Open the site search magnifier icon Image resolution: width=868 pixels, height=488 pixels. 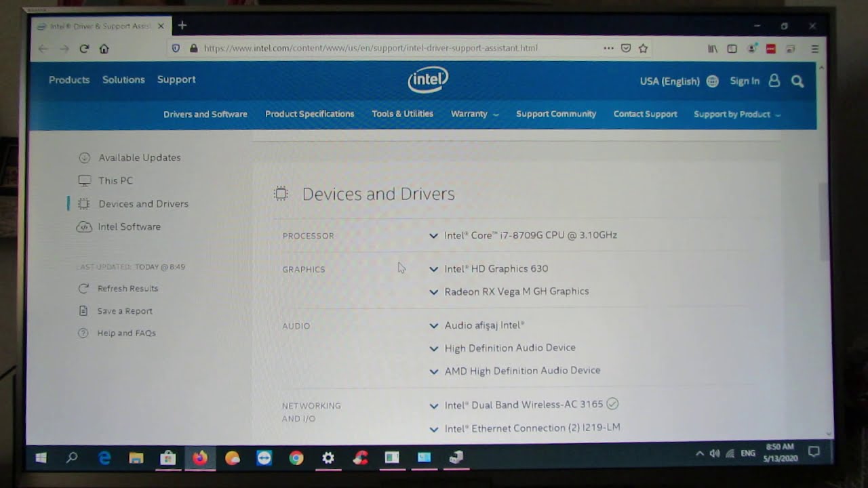point(797,81)
